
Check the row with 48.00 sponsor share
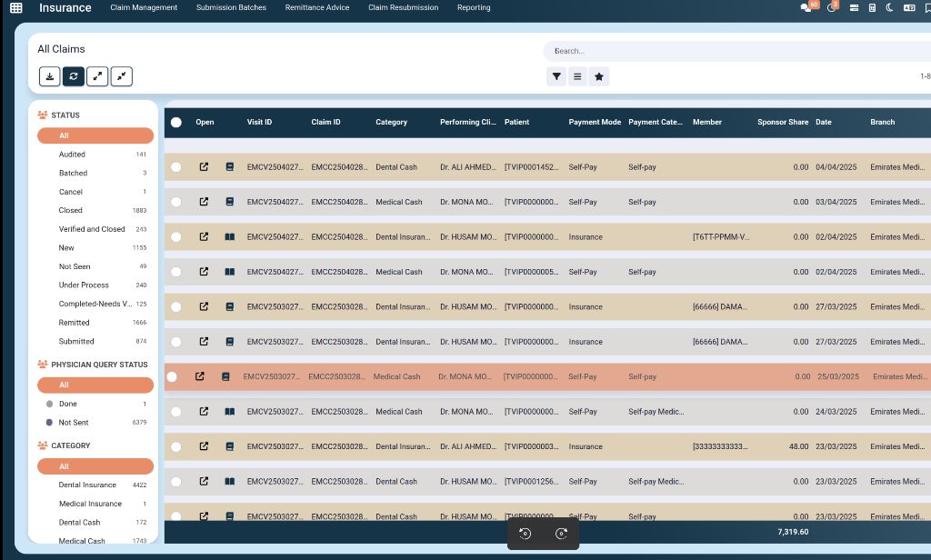coord(176,446)
